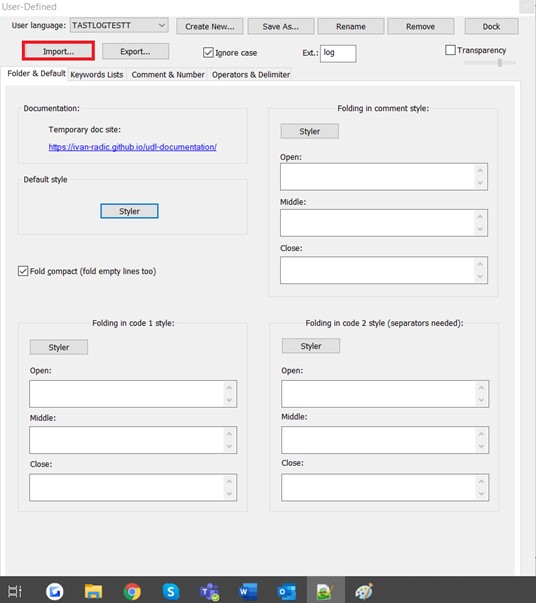The image size is (536, 603).
Task: Open Skype from the taskbar
Action: (170, 591)
